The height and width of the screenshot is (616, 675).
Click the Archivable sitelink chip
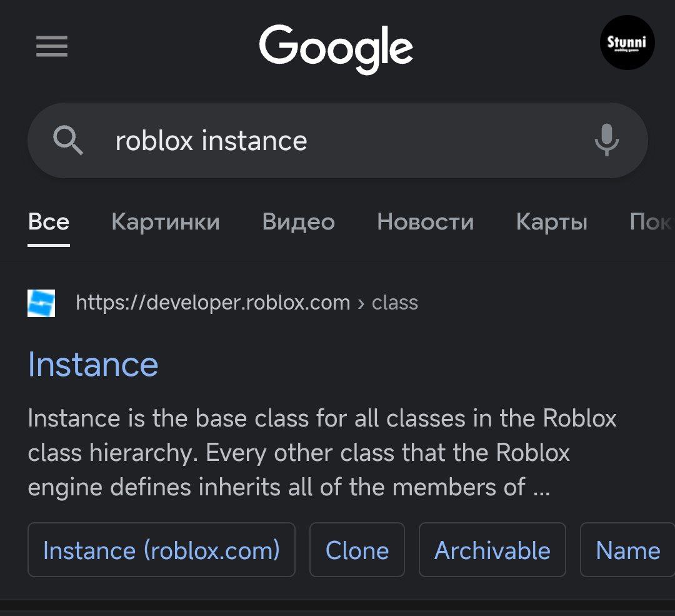click(x=492, y=550)
